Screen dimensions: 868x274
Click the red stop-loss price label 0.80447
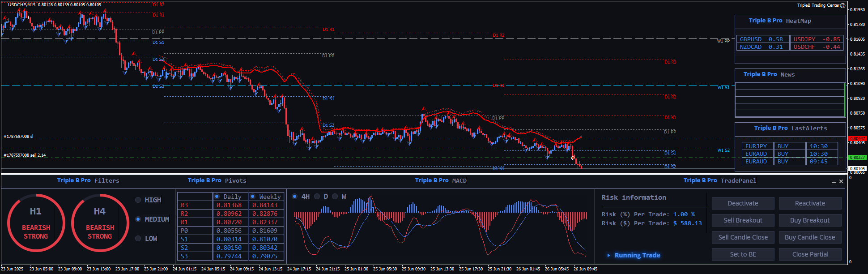pyautogui.click(x=857, y=139)
